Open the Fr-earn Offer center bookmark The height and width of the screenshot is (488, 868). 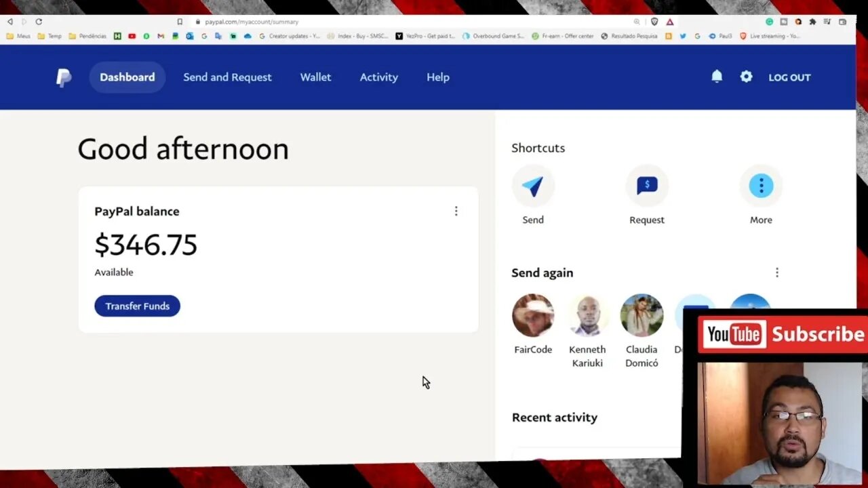coord(563,36)
